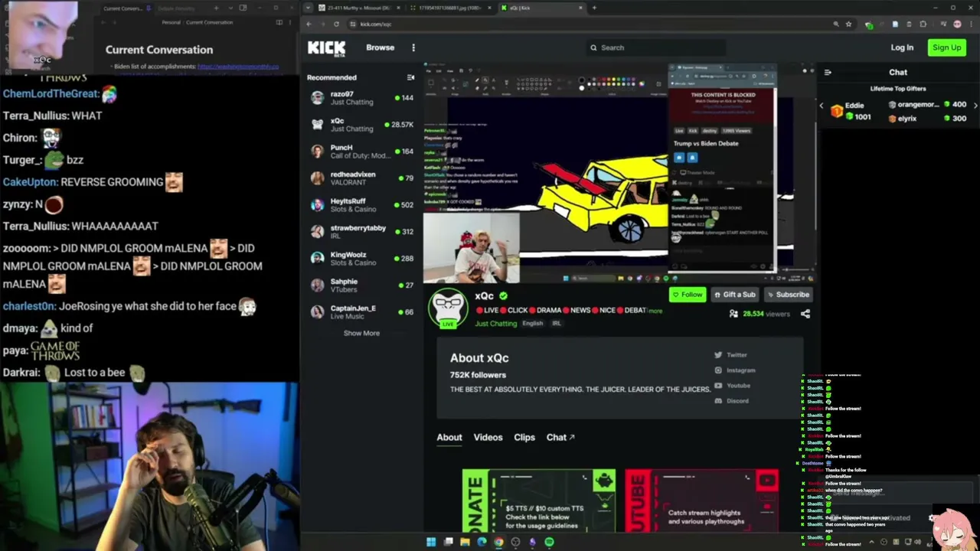Follow the xQc channel
The height and width of the screenshot is (551, 980).
(x=687, y=295)
